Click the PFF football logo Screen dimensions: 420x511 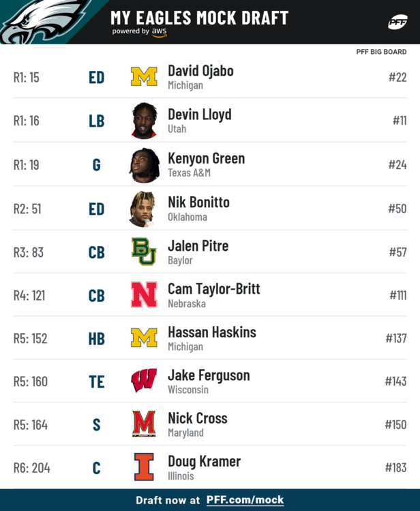click(x=397, y=22)
